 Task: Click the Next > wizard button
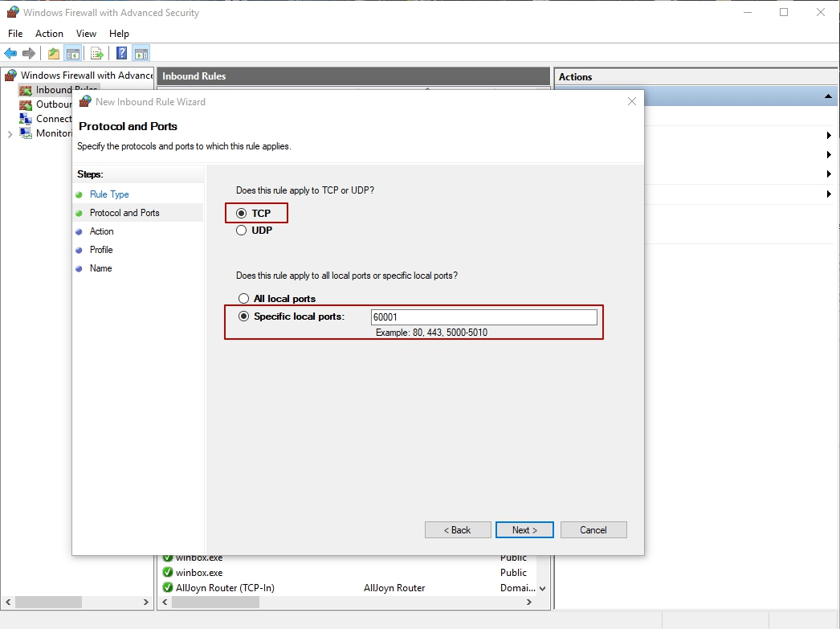point(524,530)
